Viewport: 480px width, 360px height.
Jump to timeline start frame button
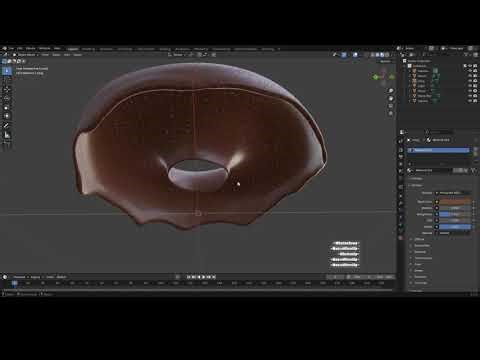coord(189,277)
